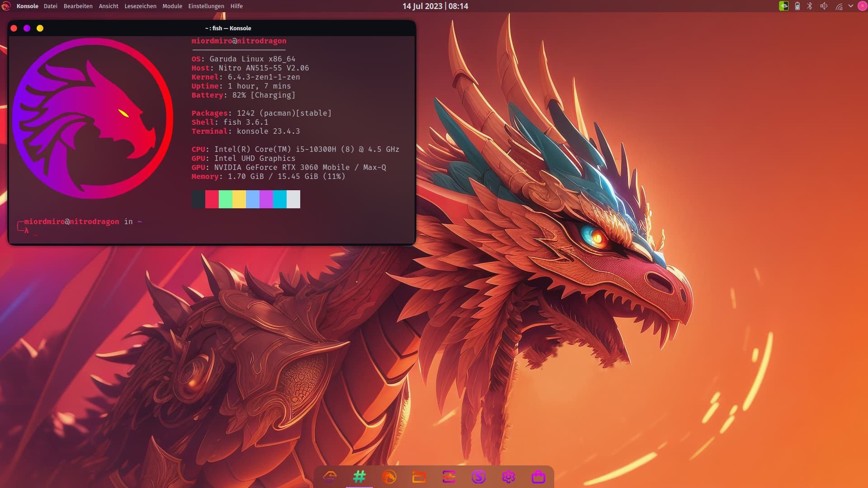Open the Einstellungen menu
This screenshot has height=488, width=868.
pyautogui.click(x=206, y=6)
